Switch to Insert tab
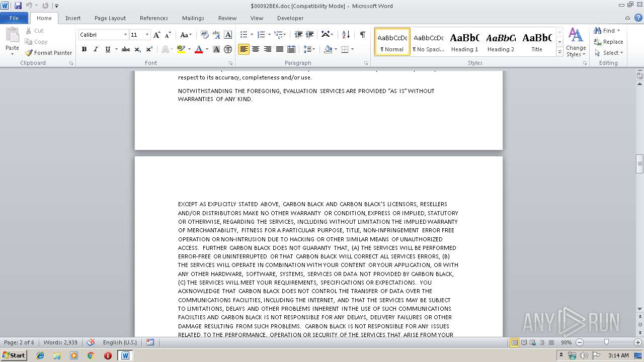 [73, 18]
